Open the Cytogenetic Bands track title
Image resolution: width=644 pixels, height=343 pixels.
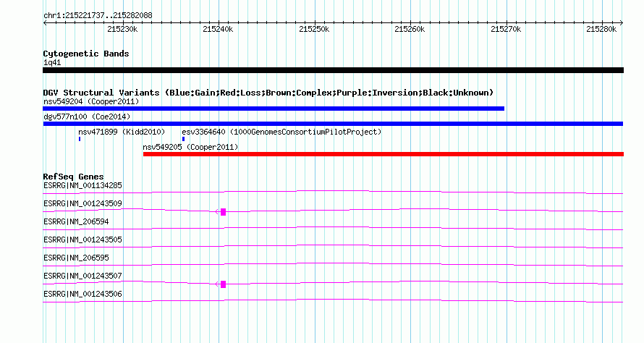tap(86, 54)
